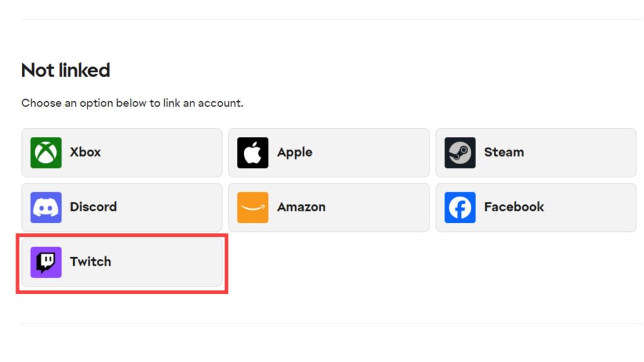Click the orange Amazon icon tile
The width and height of the screenshot is (644, 362).
[253, 207]
